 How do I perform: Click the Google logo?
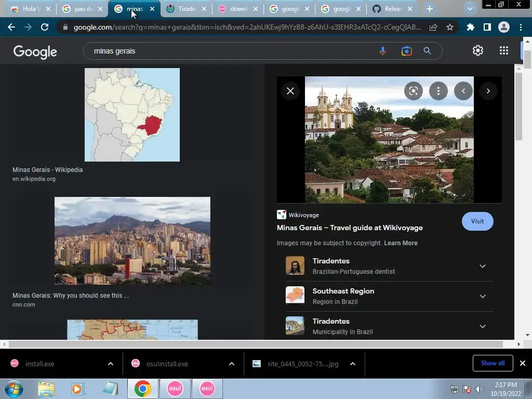coord(35,51)
